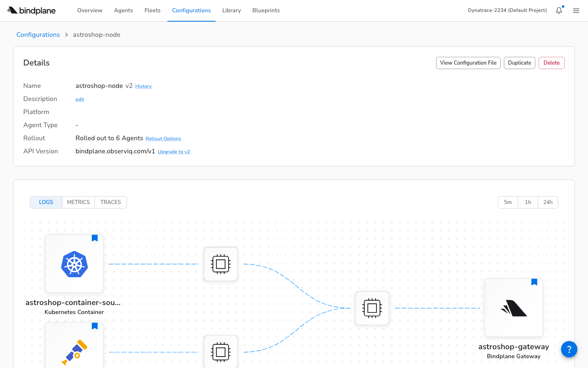This screenshot has height=368, width=588.
Task: Open the hamburger menu
Action: 576,11
